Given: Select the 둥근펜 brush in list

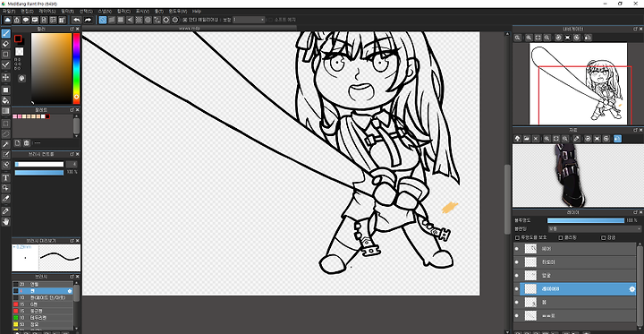Looking at the screenshot, I should click(43, 311).
